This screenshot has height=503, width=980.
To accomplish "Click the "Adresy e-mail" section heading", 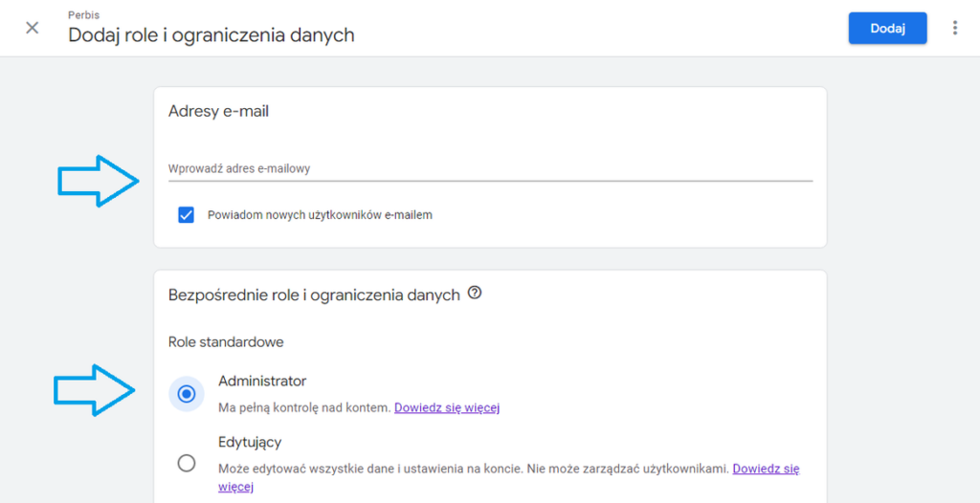I will tap(218, 111).
